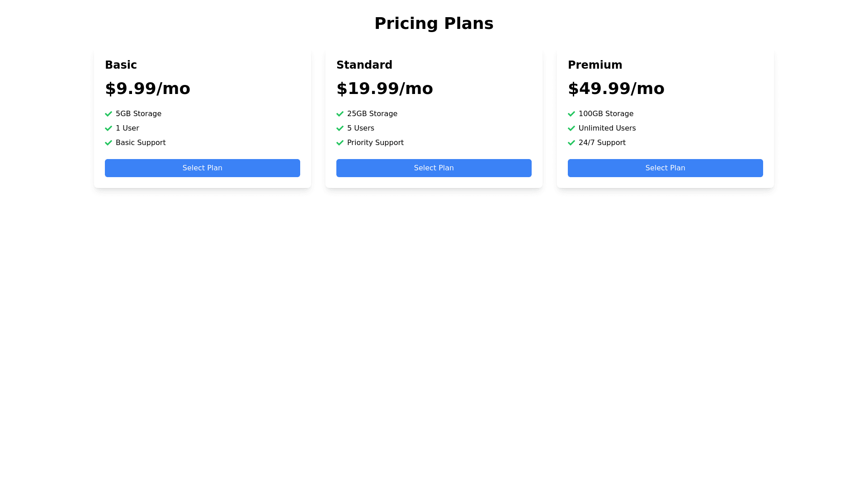Click green checkmark beside 100GB Storage
This screenshot has height=488, width=868.
(x=571, y=114)
